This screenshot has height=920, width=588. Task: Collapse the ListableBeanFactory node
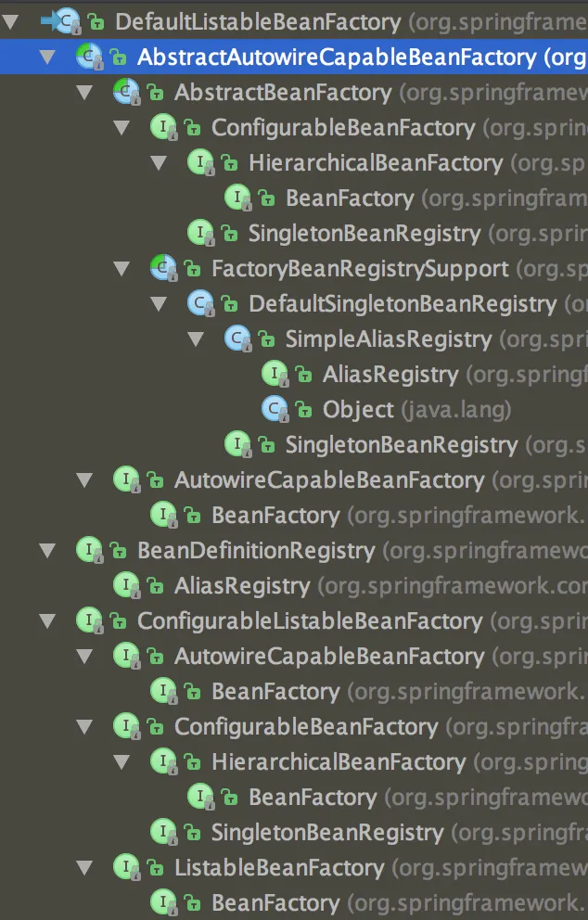point(84,867)
